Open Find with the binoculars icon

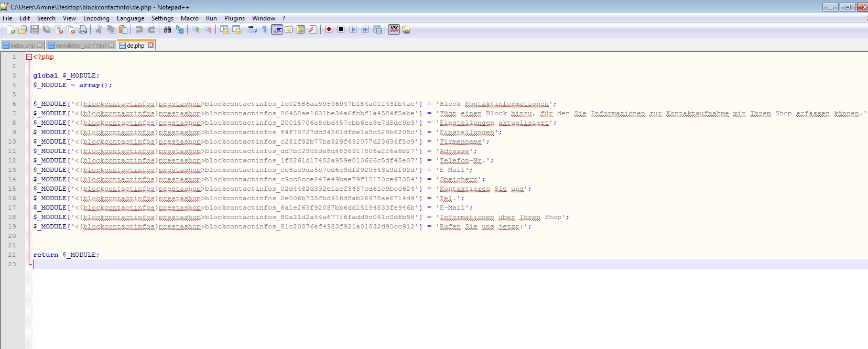coord(167,30)
